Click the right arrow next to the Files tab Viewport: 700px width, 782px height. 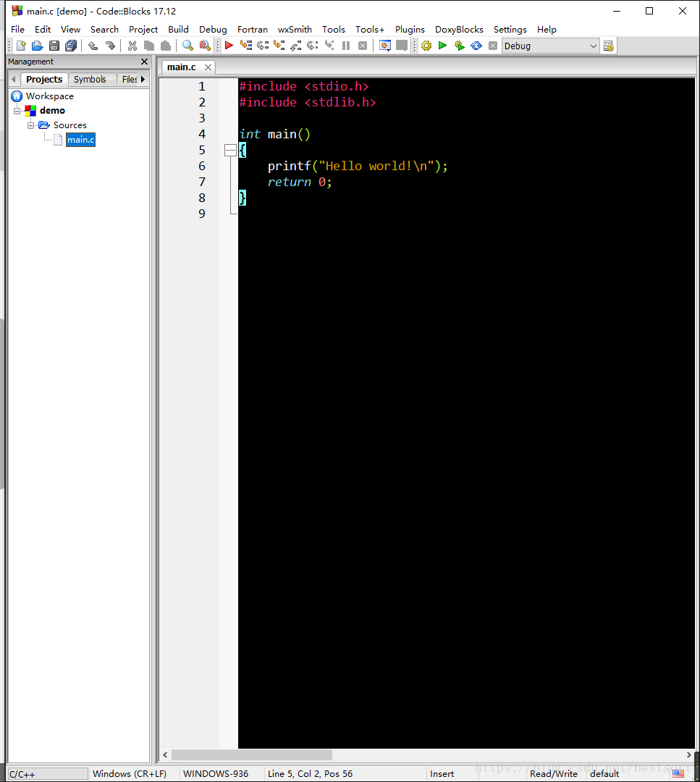tap(143, 80)
